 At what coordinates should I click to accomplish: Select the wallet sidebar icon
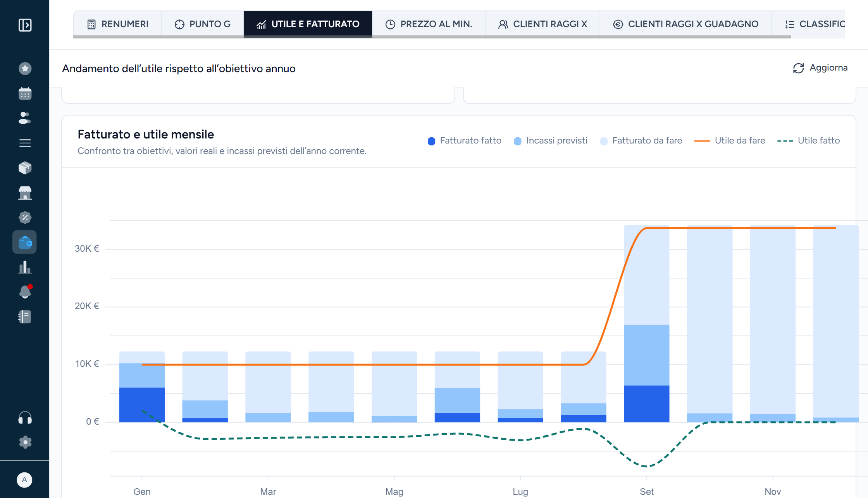25,242
